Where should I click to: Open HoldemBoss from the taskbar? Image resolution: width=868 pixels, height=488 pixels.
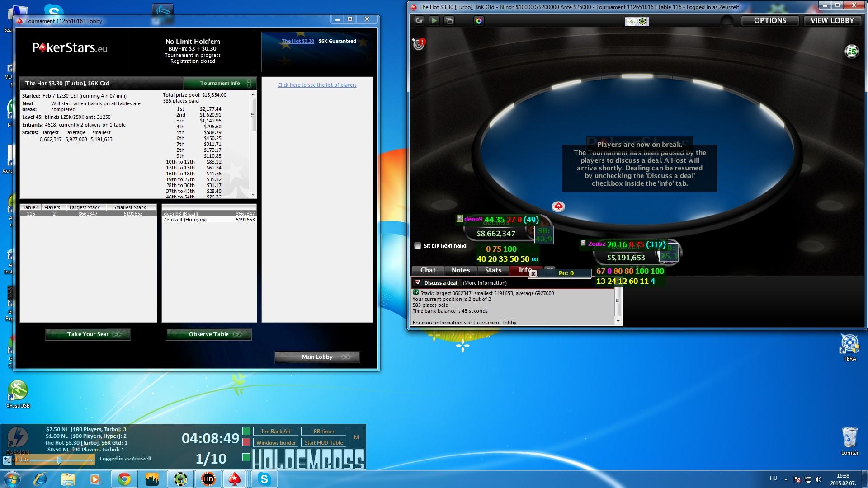[208, 479]
